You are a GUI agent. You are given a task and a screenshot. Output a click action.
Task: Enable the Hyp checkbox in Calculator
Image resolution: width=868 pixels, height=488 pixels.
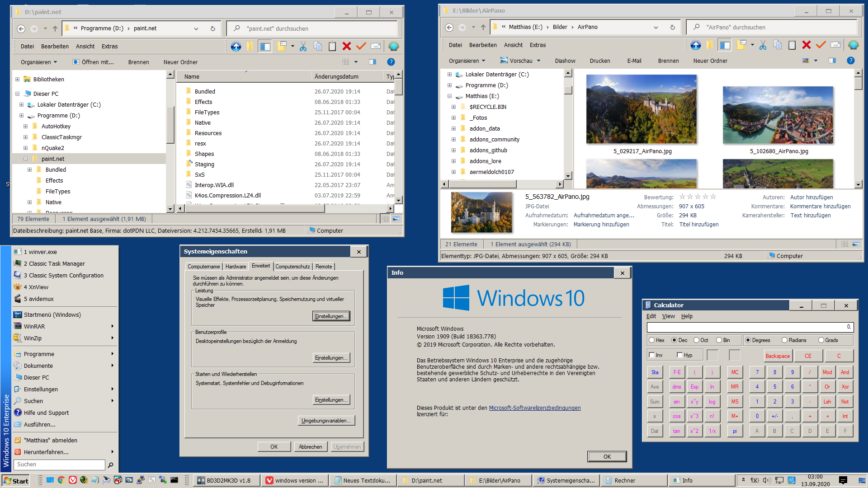click(x=679, y=355)
